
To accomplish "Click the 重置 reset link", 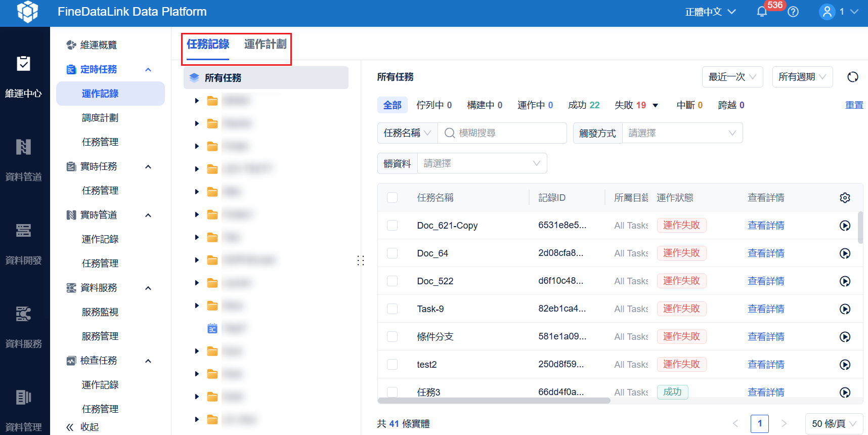I will 854,105.
